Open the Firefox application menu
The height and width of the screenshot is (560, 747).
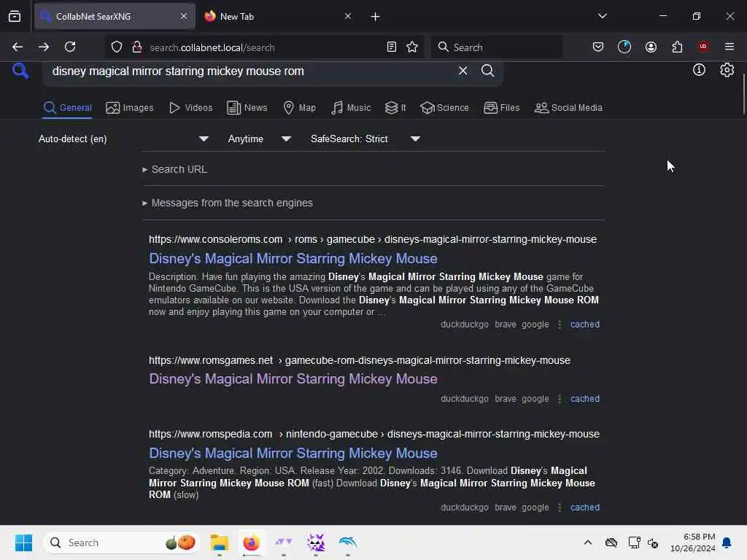(x=729, y=47)
